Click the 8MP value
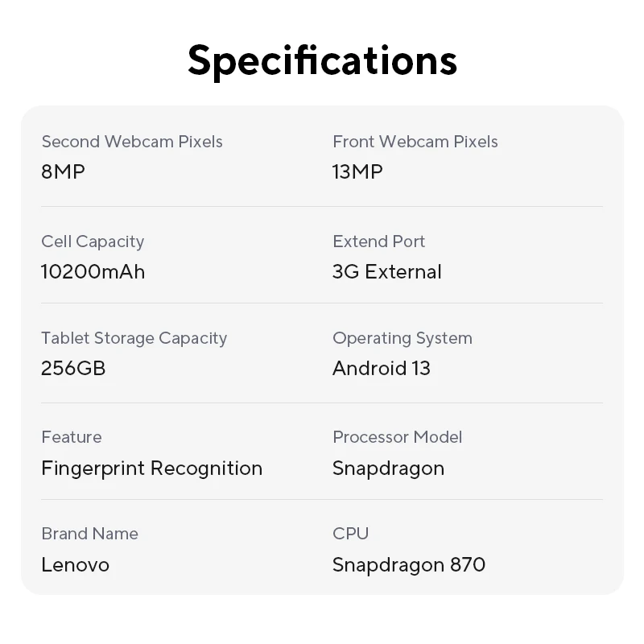This screenshot has height=644, width=644. (63, 171)
